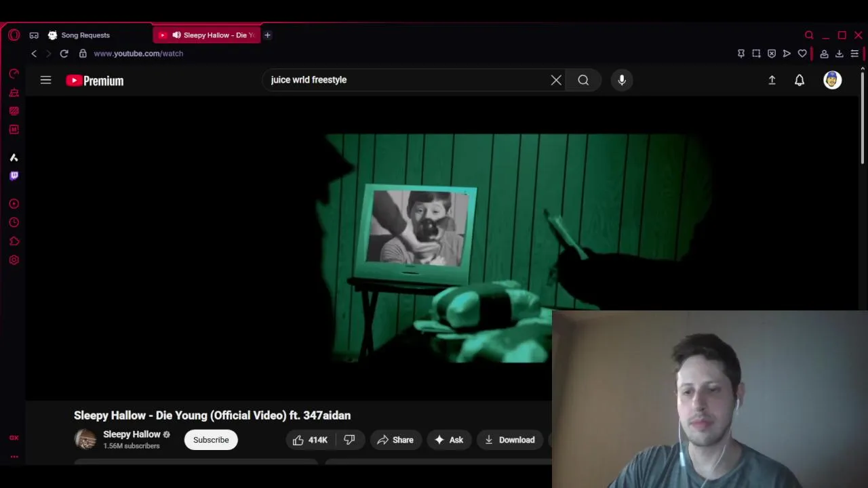The width and height of the screenshot is (868, 488).
Task: Open Extensions cube icon in sidebar
Action: click(14, 241)
